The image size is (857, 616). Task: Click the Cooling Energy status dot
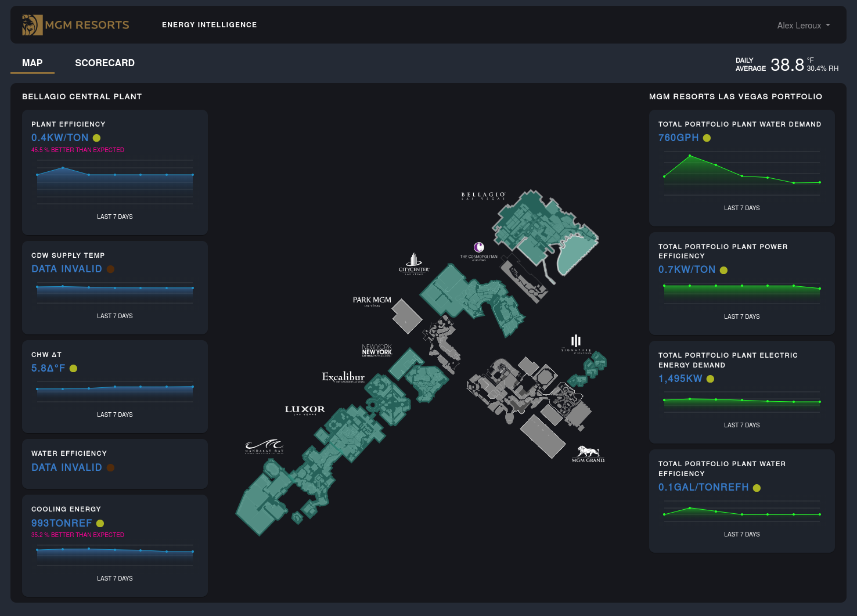[x=100, y=524]
